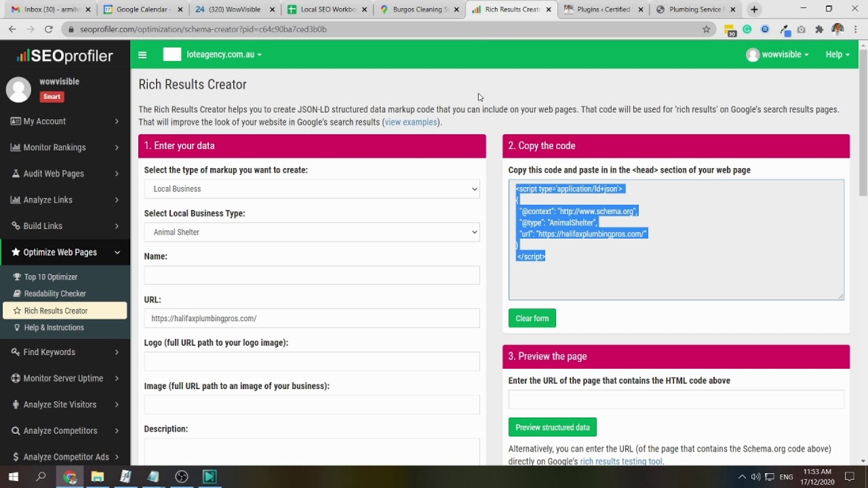Image resolution: width=868 pixels, height=488 pixels.
Task: Click the Monitor Rankings chart icon
Action: (x=16, y=147)
